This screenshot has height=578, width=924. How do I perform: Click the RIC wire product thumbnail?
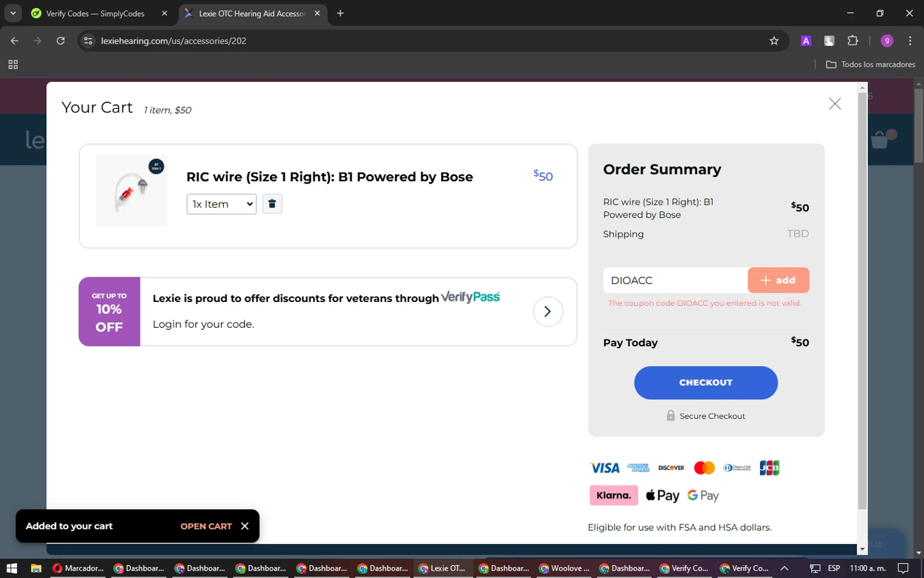[x=132, y=191]
